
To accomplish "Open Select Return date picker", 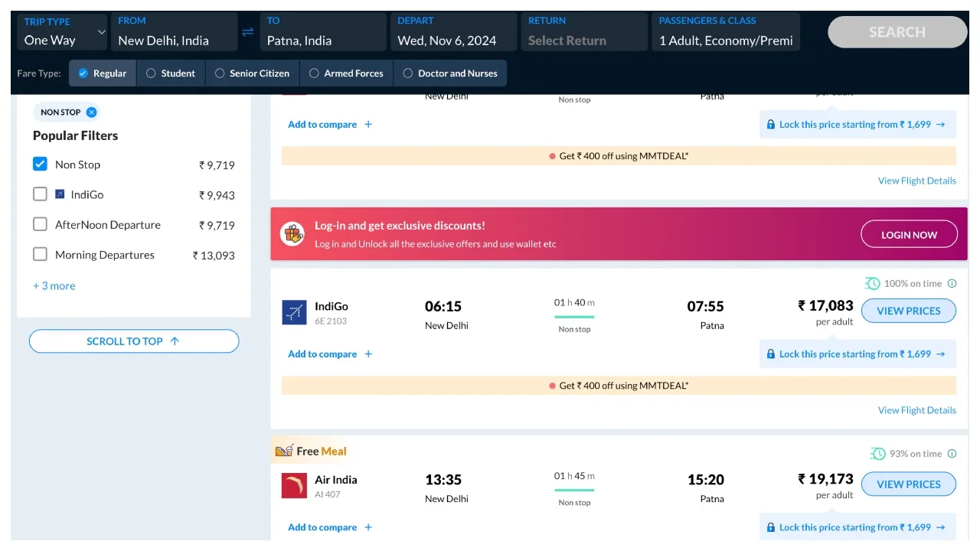I will point(585,32).
